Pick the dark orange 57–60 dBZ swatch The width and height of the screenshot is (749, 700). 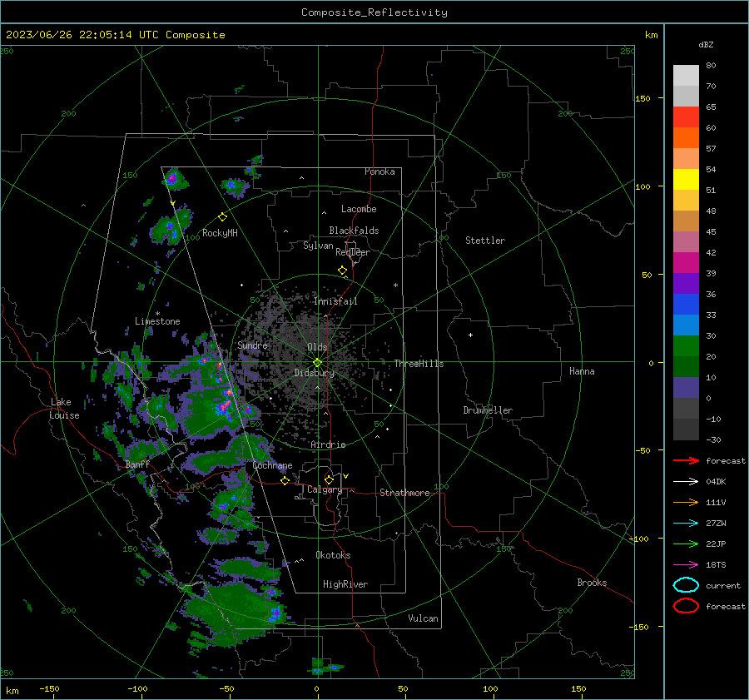(686, 137)
